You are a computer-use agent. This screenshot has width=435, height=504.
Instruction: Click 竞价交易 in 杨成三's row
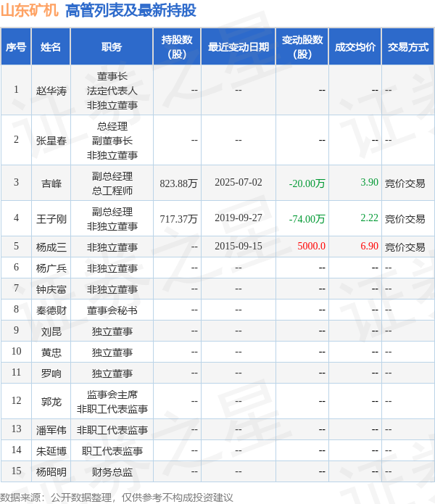pos(405,247)
